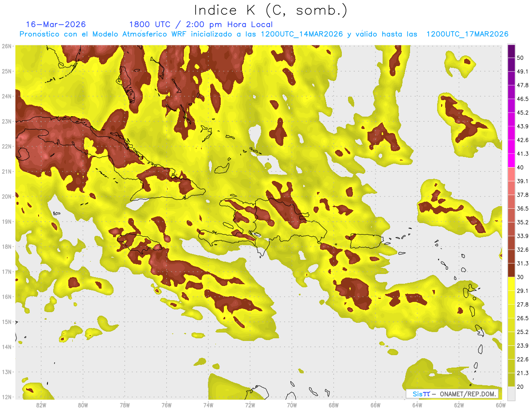Click the longitude label '74W'

[x=208, y=405]
